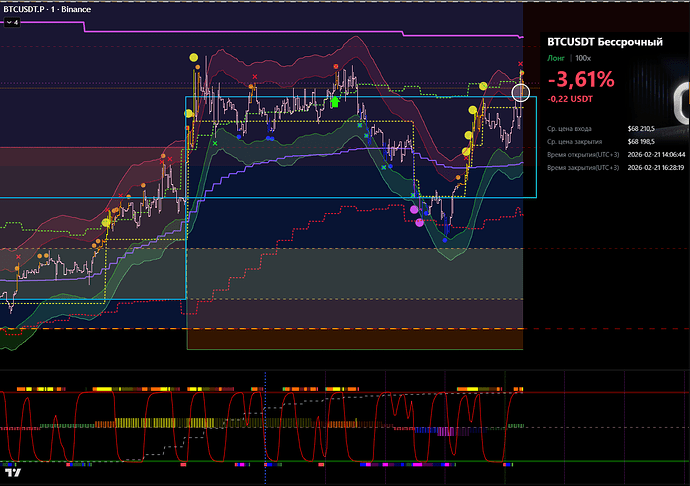Screen dimensions: 690x486
Task: Click the white circle marker on the chart
Action: [521, 93]
